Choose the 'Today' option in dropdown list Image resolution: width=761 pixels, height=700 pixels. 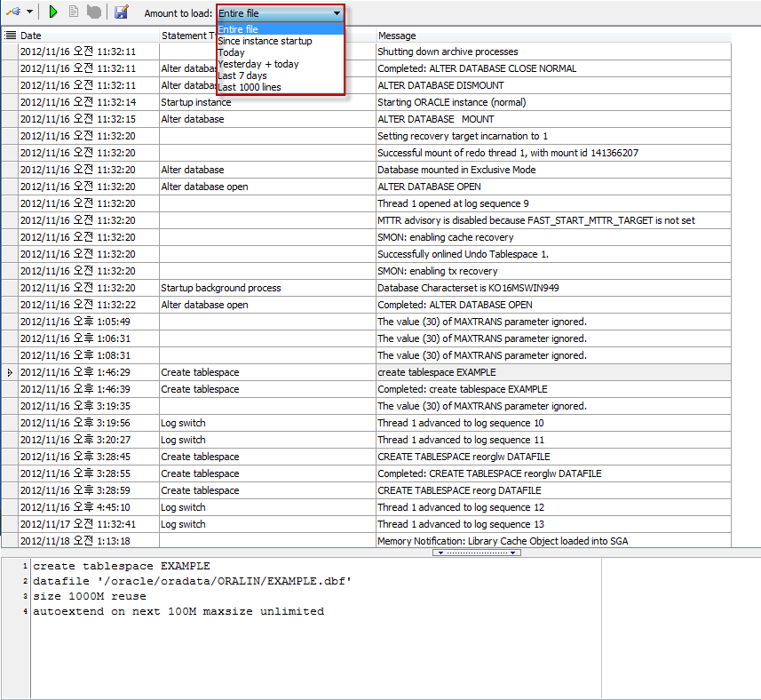(231, 52)
